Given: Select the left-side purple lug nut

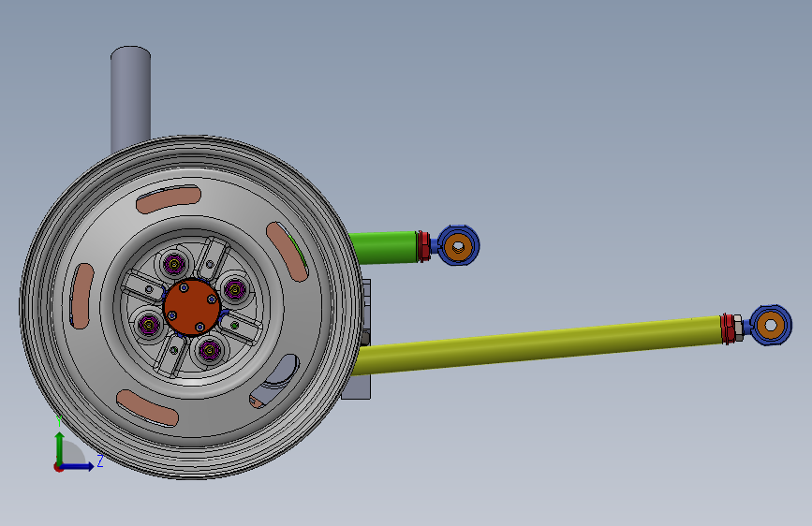Looking at the screenshot, I should [150, 325].
